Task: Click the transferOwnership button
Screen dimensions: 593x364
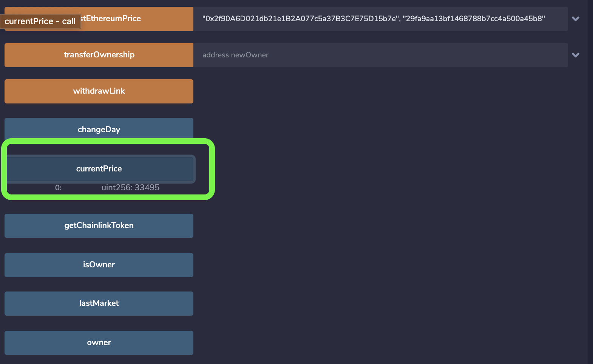Action: pyautogui.click(x=99, y=55)
